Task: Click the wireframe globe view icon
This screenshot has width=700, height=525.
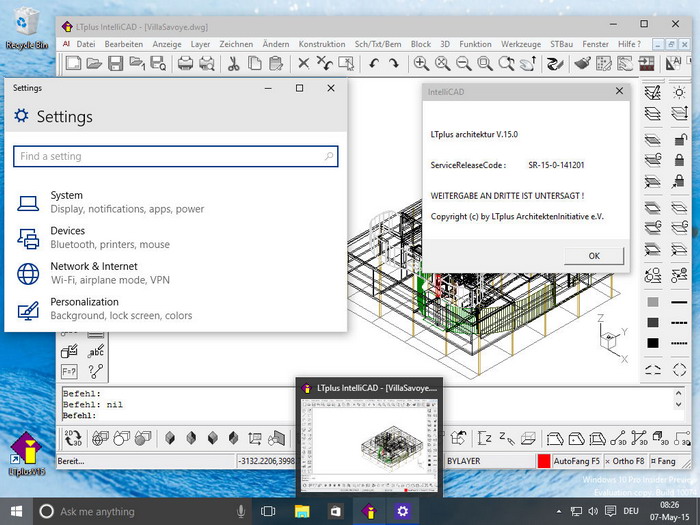Action: (100, 438)
